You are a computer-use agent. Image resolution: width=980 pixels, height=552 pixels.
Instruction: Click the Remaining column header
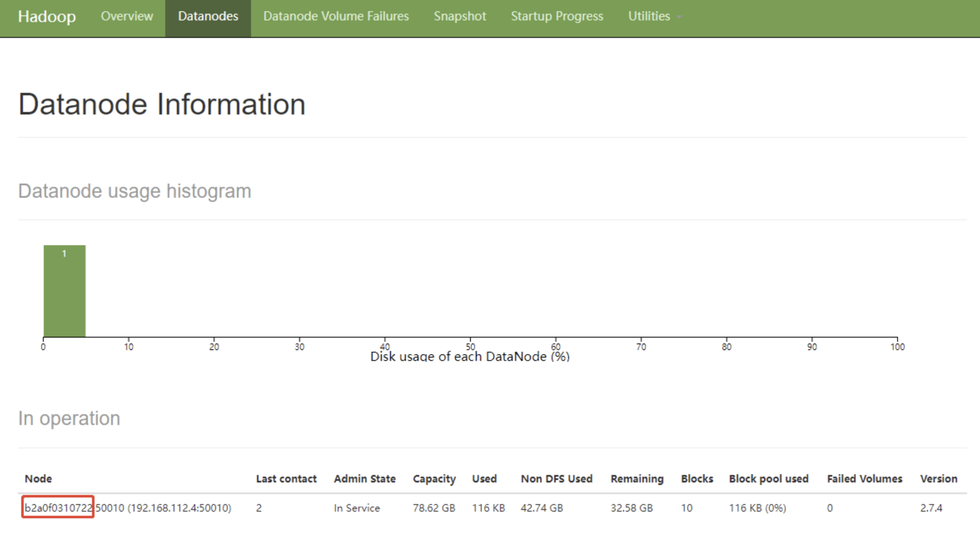[637, 479]
